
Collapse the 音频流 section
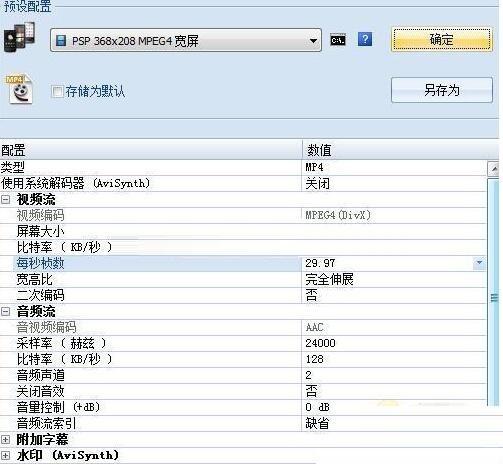[x=6, y=312]
